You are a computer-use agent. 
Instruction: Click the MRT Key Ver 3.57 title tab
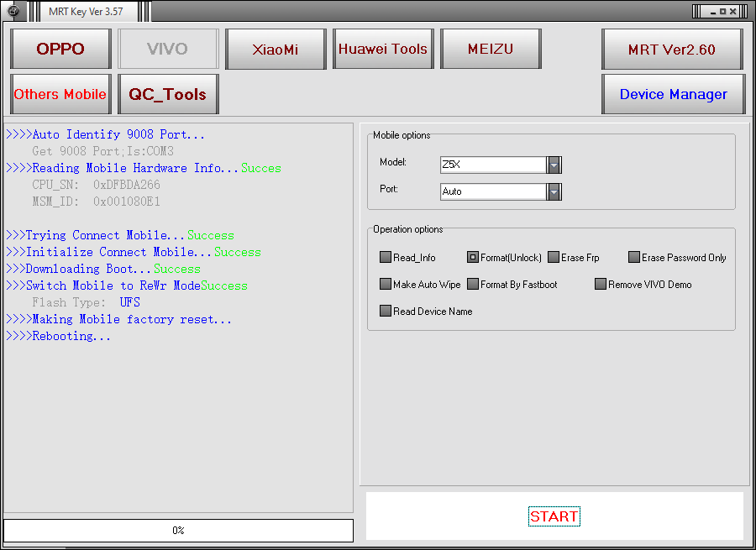[86, 12]
